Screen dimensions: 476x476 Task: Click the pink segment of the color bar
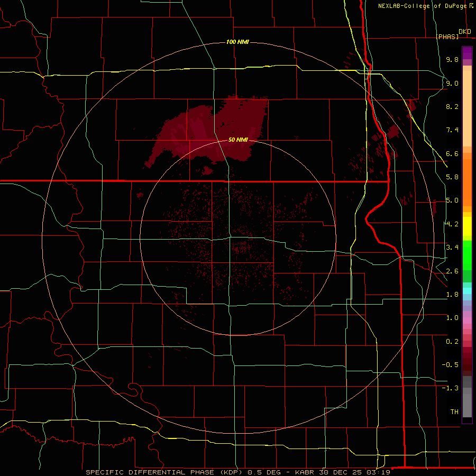[467, 321]
